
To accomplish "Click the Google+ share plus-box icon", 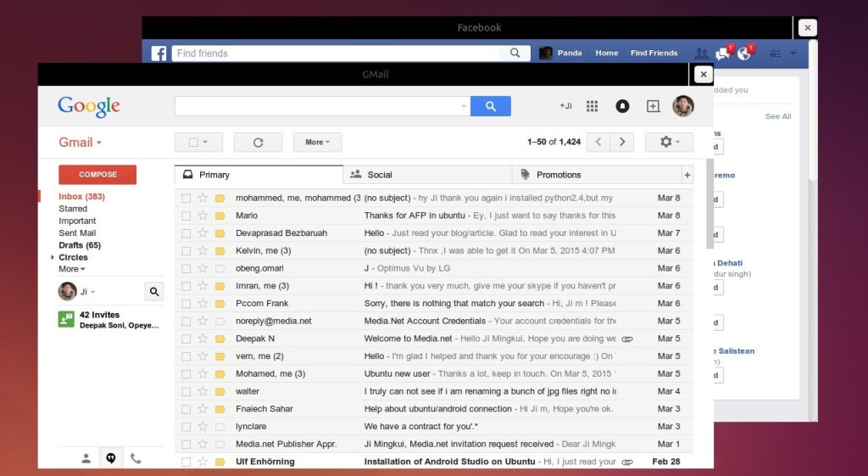I will pyautogui.click(x=654, y=106).
